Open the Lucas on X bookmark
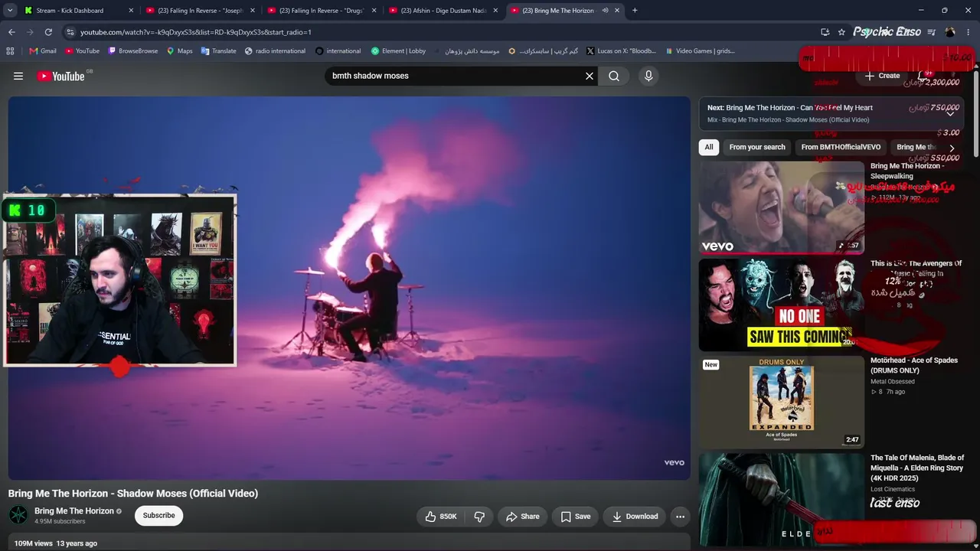Viewport: 980px width, 551px height. (621, 51)
